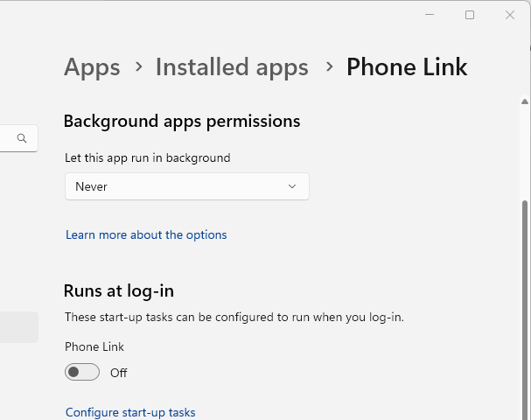This screenshot has height=420, width=531.
Task: Click the Background apps permissions heading
Action: click(x=182, y=122)
